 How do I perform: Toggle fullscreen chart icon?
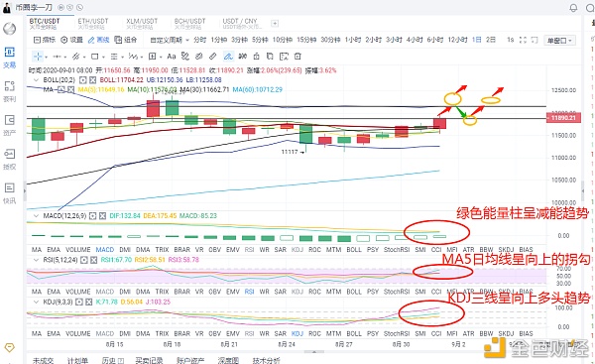(x=523, y=40)
